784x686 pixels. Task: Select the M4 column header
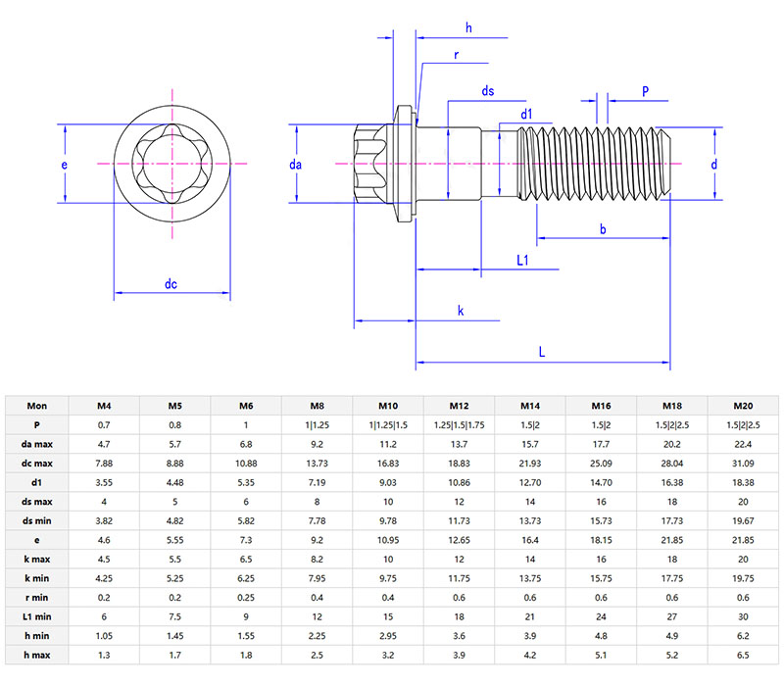point(105,405)
